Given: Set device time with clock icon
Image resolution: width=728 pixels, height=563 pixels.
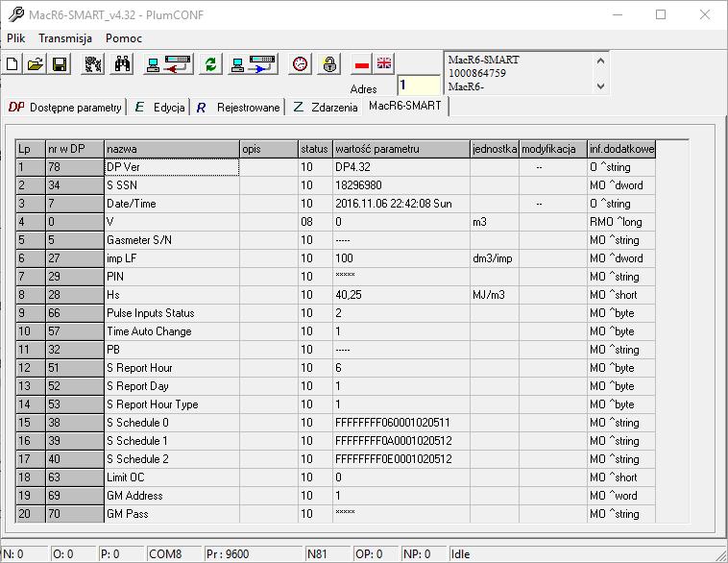Looking at the screenshot, I should tap(300, 64).
